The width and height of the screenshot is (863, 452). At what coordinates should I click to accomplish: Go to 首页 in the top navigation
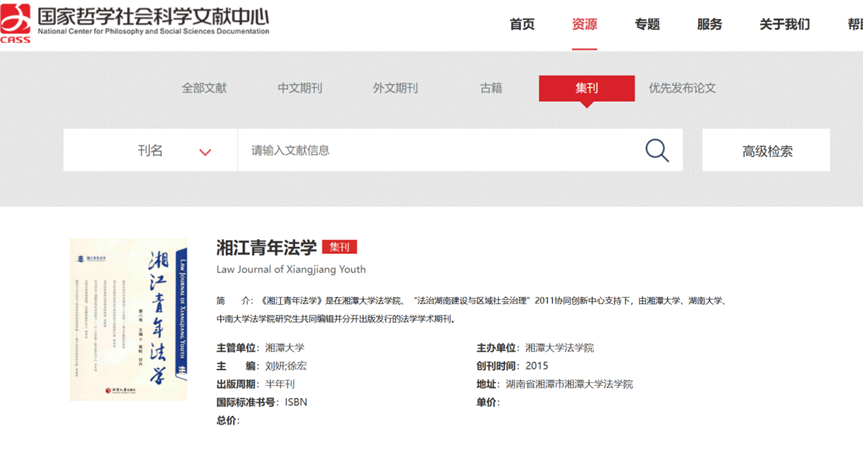click(x=522, y=25)
